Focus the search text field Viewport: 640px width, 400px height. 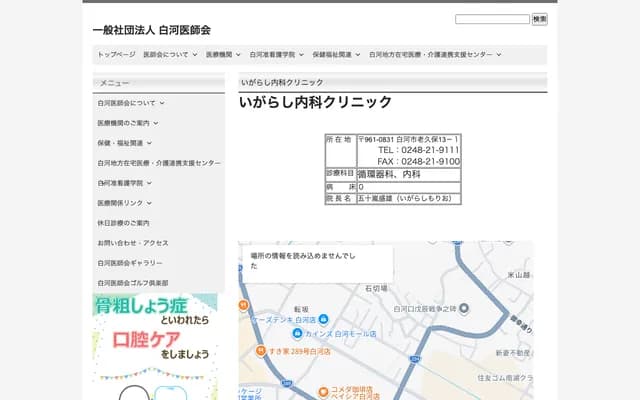click(492, 19)
